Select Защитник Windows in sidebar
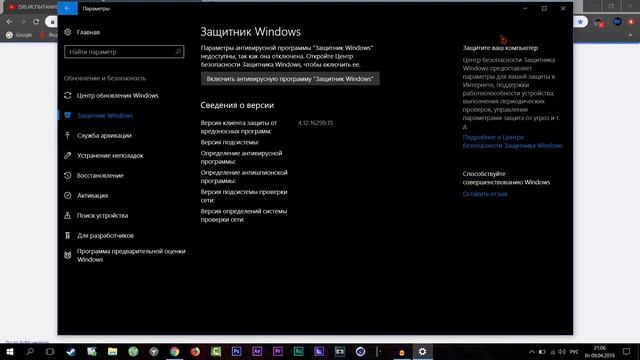The image size is (640, 360). [99, 116]
